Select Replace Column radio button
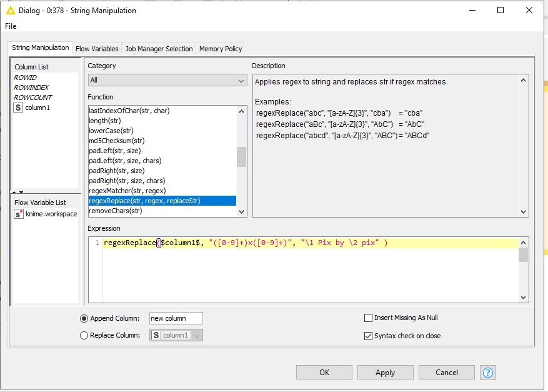Screen dimensions: 548x392 84,336
